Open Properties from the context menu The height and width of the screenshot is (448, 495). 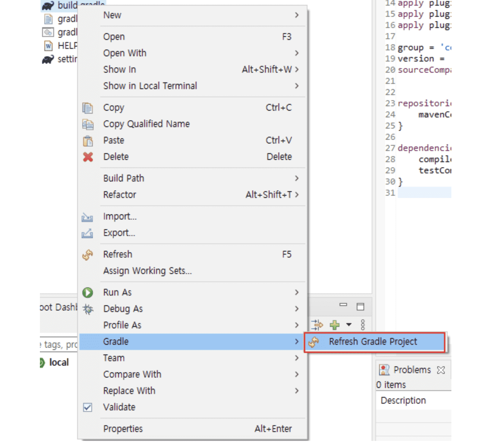(x=193, y=429)
